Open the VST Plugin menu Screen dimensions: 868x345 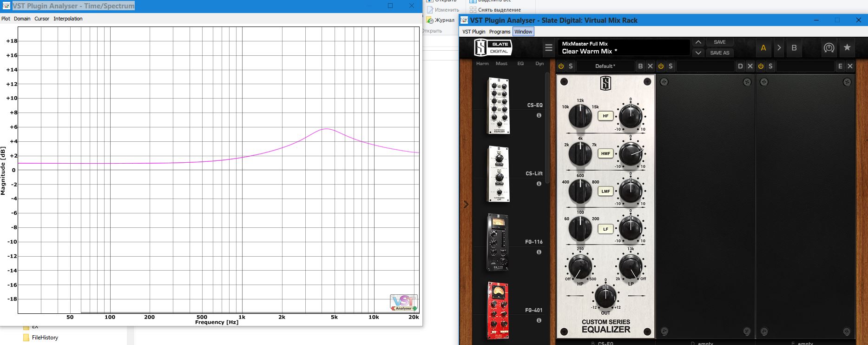474,32
